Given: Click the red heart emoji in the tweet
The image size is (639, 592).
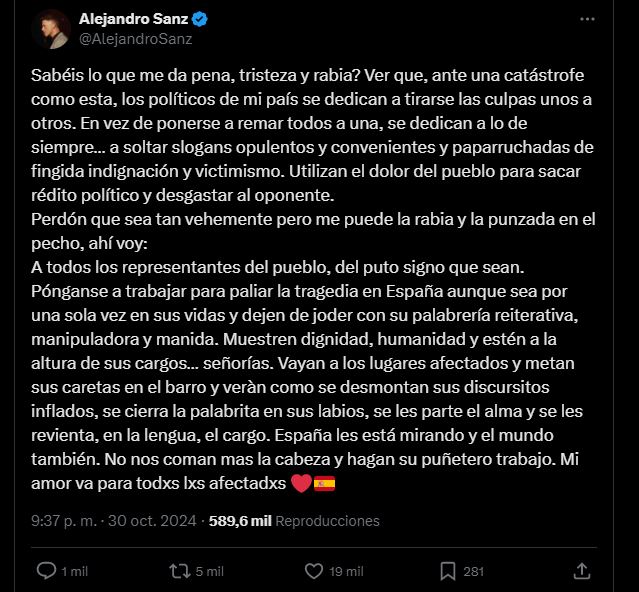Looking at the screenshot, I should pyautogui.click(x=301, y=485).
